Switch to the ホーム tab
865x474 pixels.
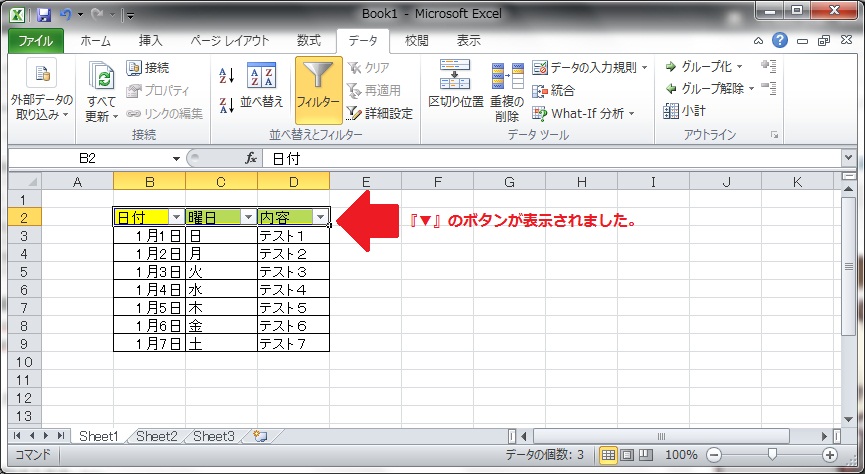[95, 41]
